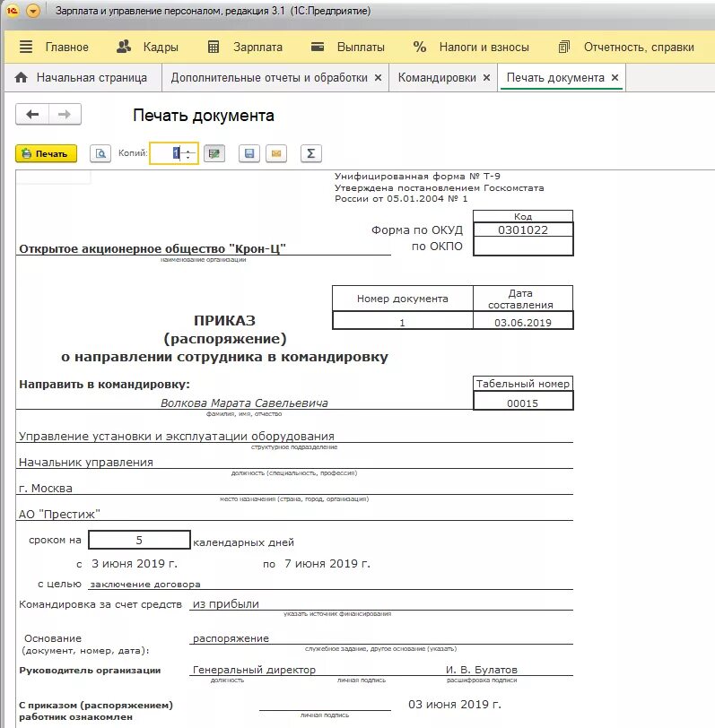Toggle the document edit mode icon
Screen dimensions: 715x728
pos(214,153)
